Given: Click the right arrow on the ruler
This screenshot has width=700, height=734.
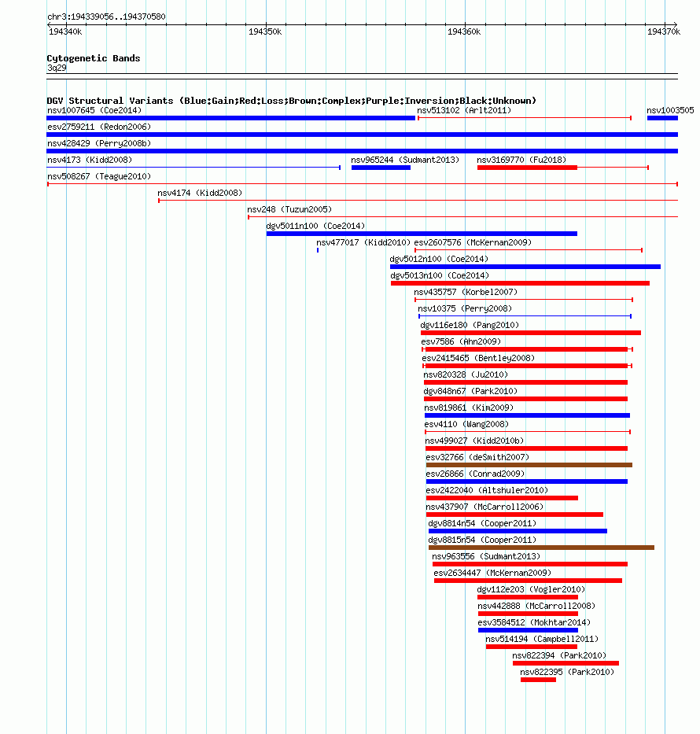Looking at the screenshot, I should pos(675,24).
